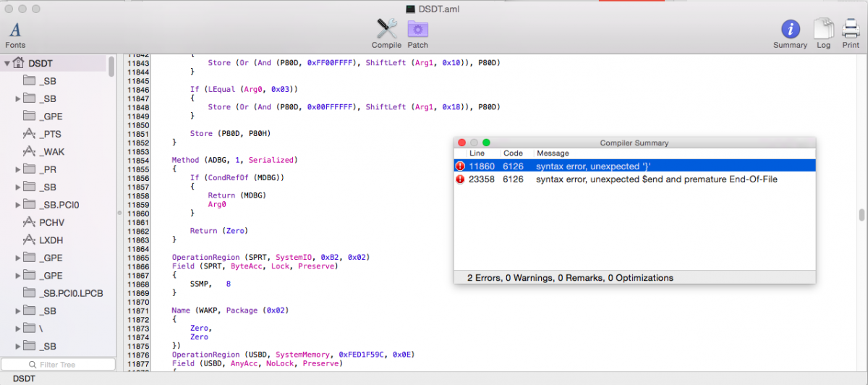This screenshot has height=385, width=868.
Task: Expand the _SB.PCI0 tree folder
Action: [18, 205]
